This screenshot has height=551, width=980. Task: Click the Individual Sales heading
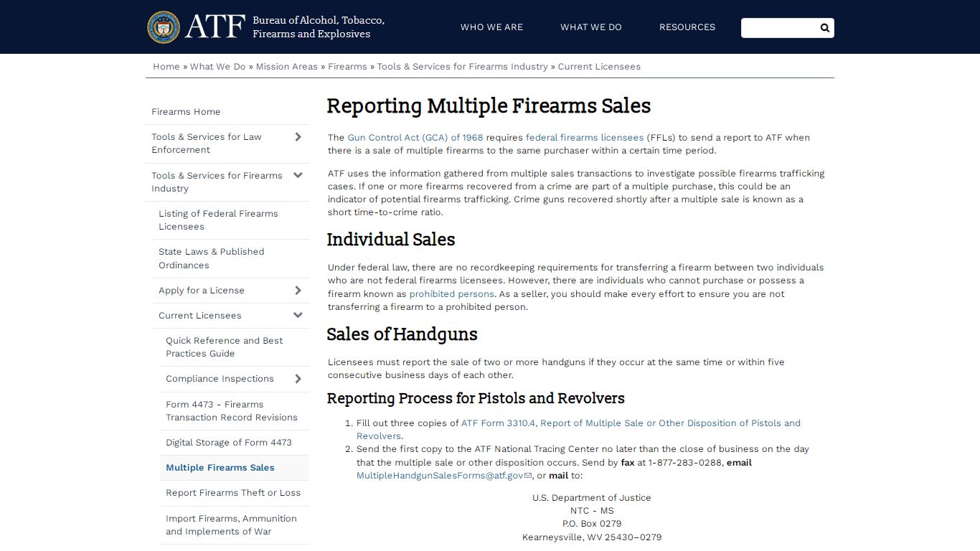point(391,240)
